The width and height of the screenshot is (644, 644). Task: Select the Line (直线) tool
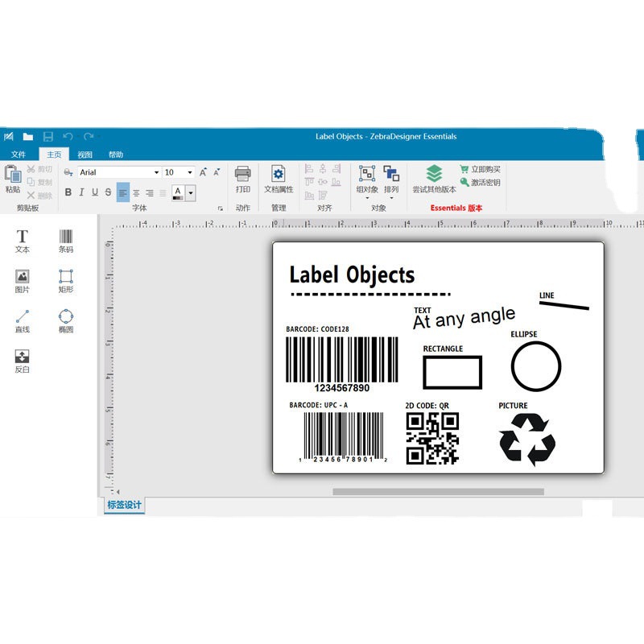[x=23, y=320]
